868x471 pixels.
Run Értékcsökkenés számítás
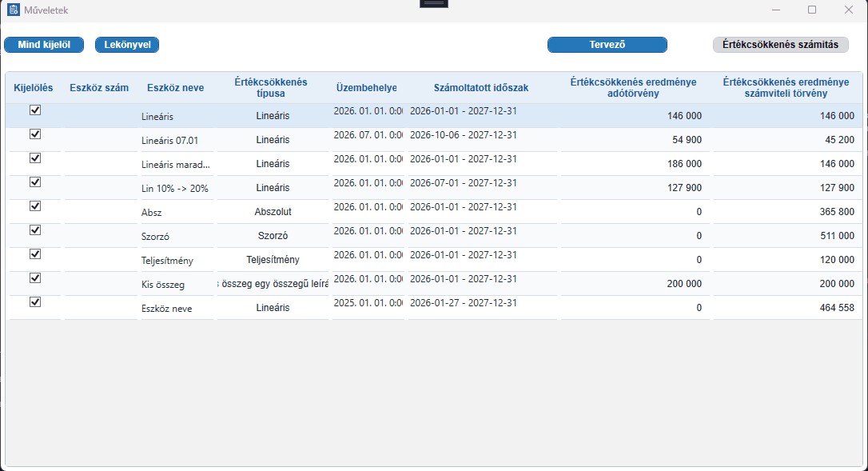[781, 45]
